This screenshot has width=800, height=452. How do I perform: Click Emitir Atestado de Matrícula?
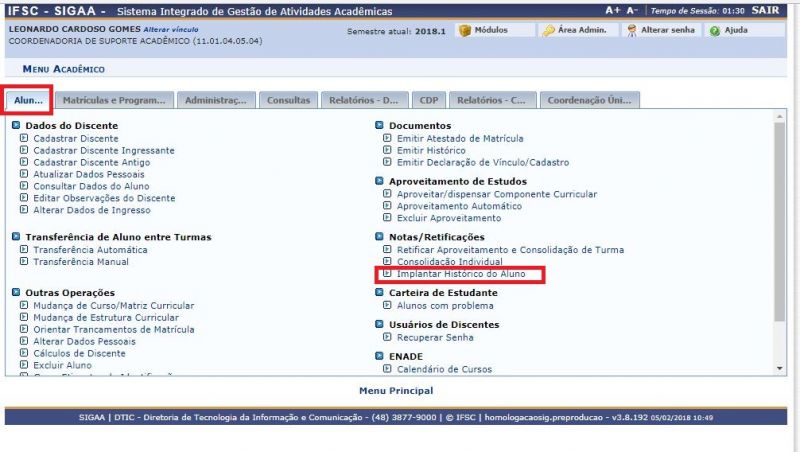(x=459, y=138)
